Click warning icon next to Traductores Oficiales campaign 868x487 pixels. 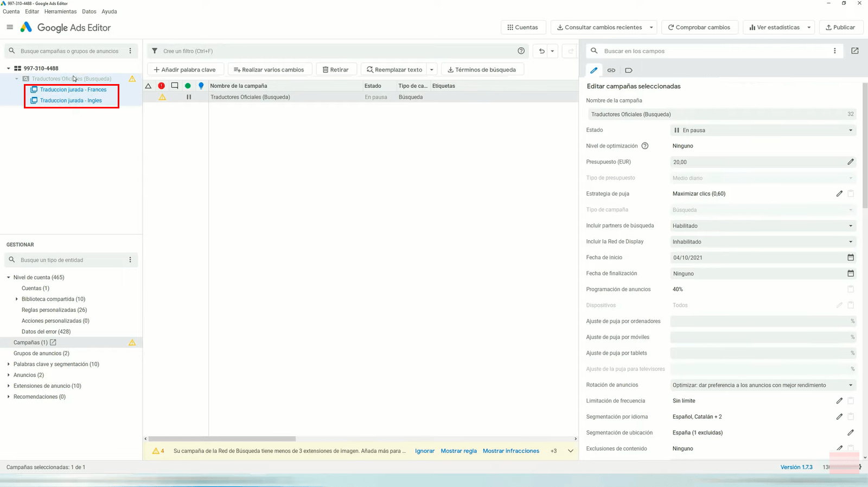(132, 79)
